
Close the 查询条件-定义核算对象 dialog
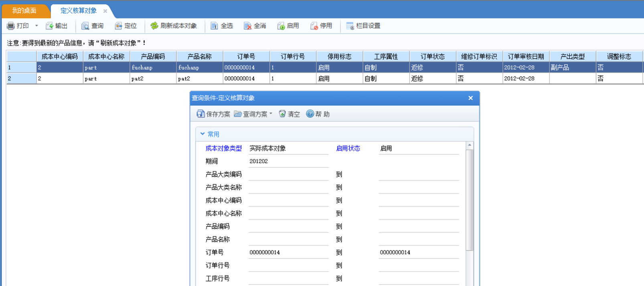470,98
